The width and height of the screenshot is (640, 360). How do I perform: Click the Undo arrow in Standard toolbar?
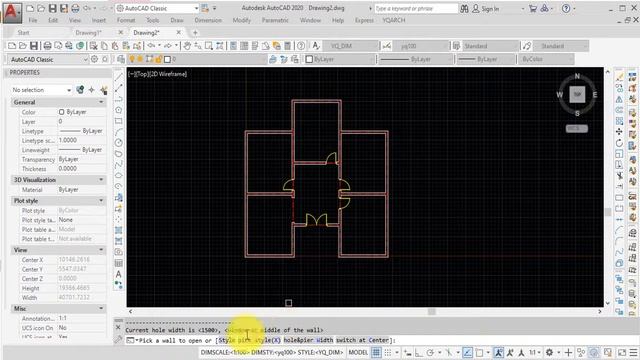pyautogui.click(x=151, y=46)
